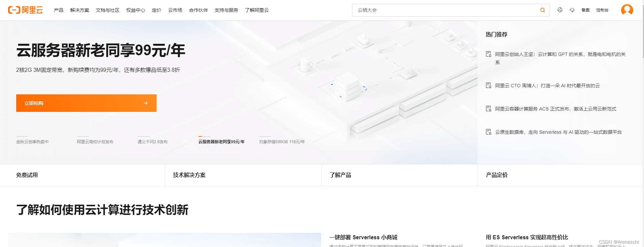Click the arrow on 立即抢购 button
The image size is (644, 247).
pyautogui.click(x=145, y=103)
